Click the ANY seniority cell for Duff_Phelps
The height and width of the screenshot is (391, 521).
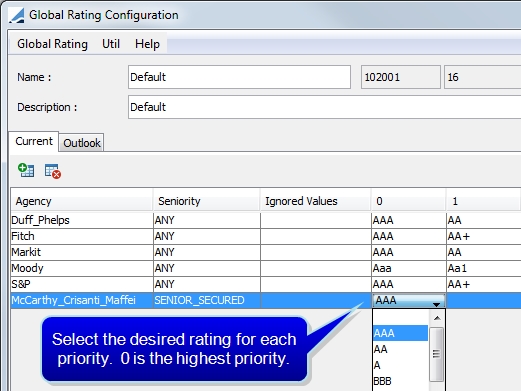207,220
